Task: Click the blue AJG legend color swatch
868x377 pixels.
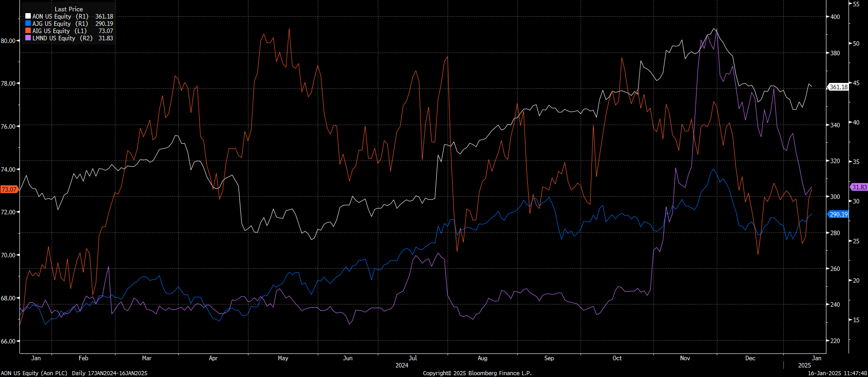Action: (28, 23)
